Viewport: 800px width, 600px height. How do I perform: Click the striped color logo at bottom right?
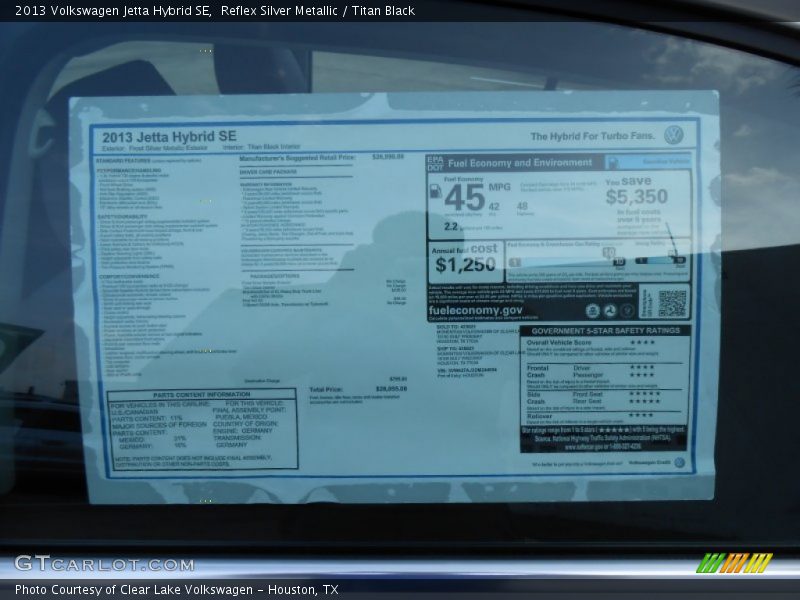click(x=734, y=563)
